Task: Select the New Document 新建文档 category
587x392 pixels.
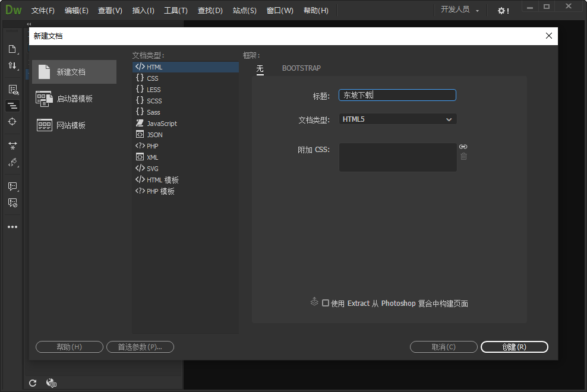Action: tap(74, 72)
